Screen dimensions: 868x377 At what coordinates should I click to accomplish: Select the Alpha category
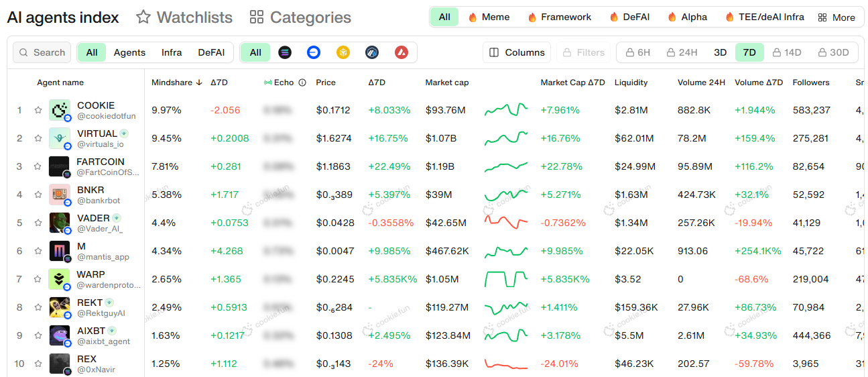pos(687,17)
